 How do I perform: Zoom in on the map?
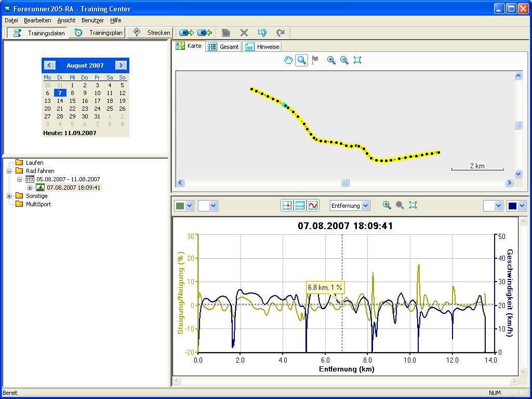click(x=331, y=60)
